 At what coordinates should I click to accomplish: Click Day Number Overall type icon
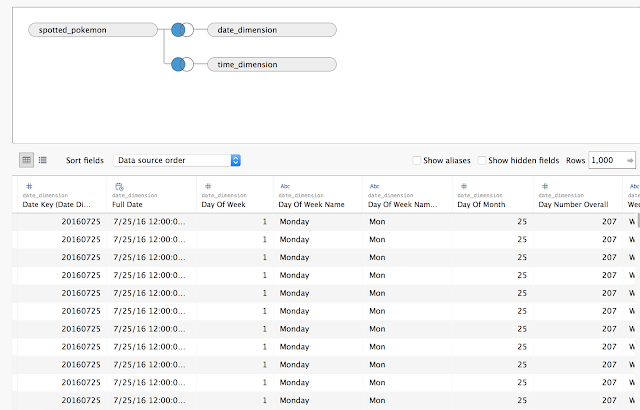[x=544, y=186]
